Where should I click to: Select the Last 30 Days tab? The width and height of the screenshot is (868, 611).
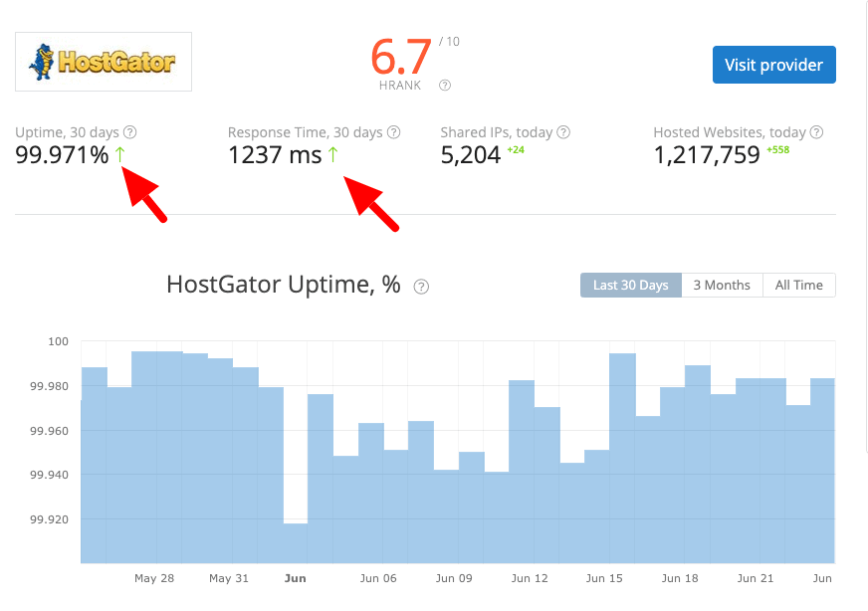click(x=630, y=285)
